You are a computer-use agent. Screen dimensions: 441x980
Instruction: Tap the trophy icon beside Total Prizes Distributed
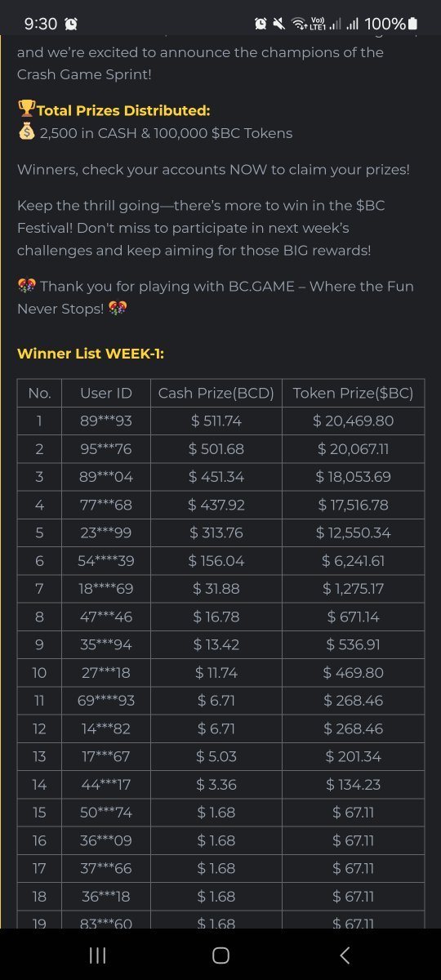pyautogui.click(x=26, y=110)
